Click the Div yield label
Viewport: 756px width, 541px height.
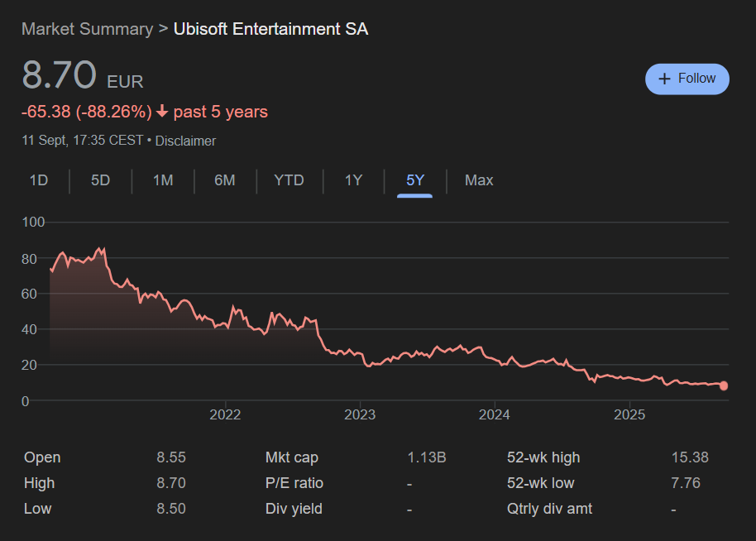point(294,509)
